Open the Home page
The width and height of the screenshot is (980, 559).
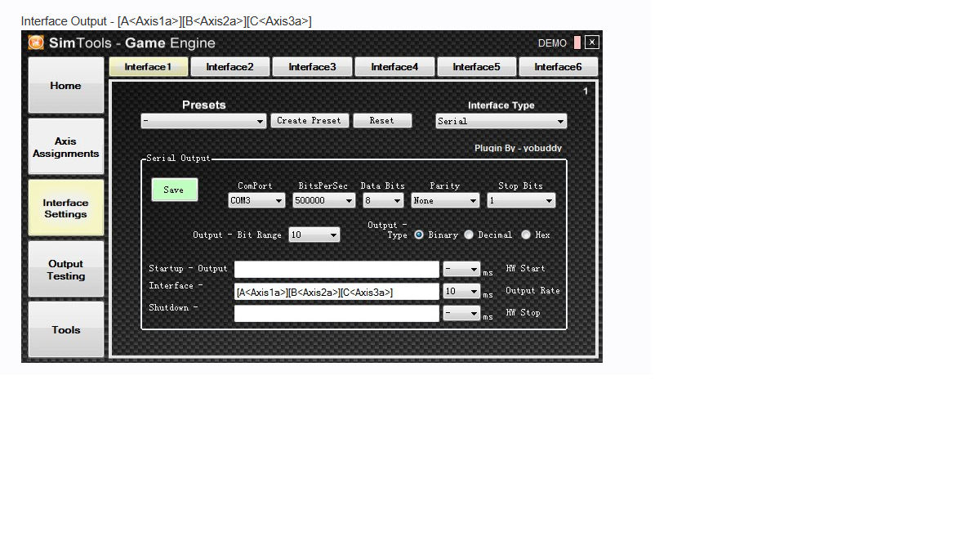(x=66, y=85)
